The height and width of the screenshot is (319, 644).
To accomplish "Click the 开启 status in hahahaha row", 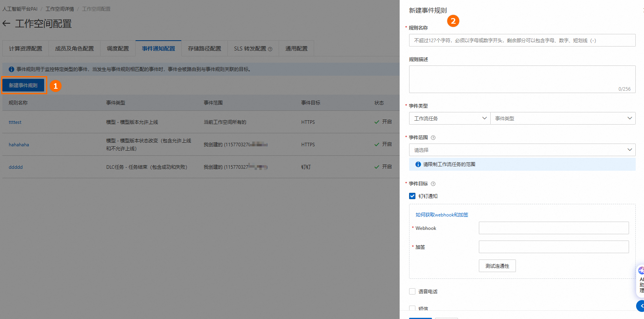I will (x=383, y=144).
